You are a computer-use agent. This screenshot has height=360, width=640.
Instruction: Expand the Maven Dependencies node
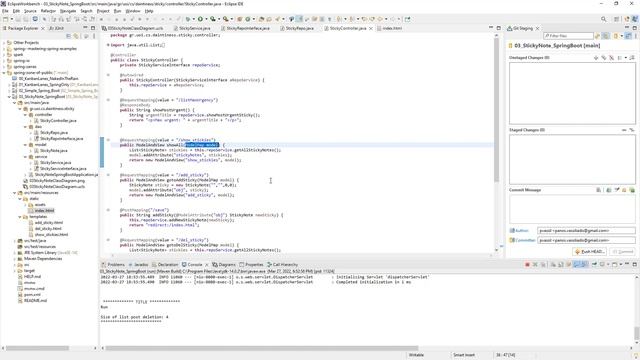(x=15, y=258)
